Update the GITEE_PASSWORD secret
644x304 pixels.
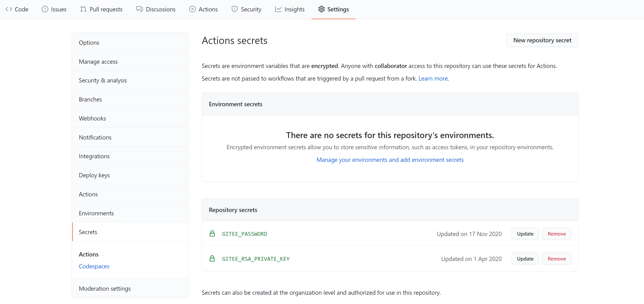pyautogui.click(x=525, y=234)
